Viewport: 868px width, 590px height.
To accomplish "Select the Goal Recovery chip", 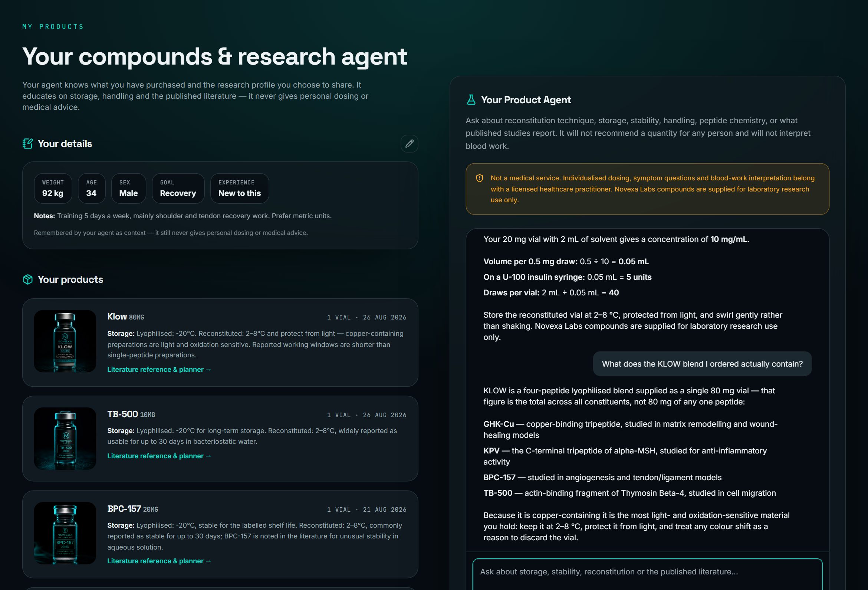I will coord(178,189).
